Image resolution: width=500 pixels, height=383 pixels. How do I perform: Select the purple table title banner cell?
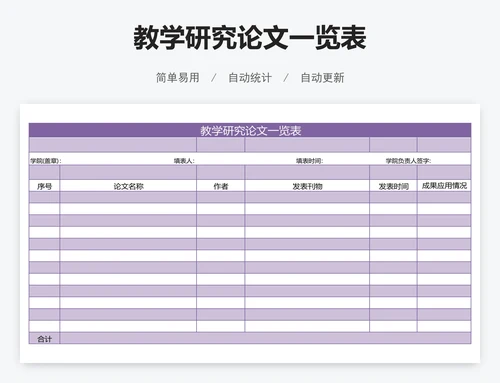coord(250,130)
